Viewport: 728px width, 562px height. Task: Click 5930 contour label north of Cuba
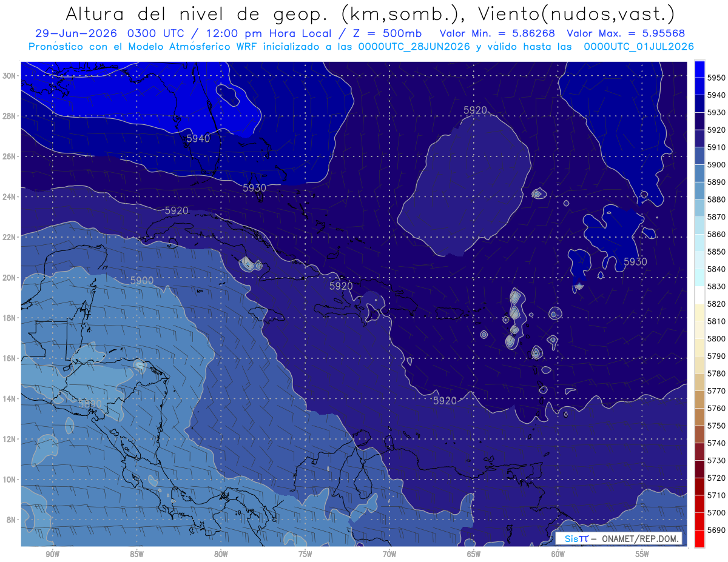[254, 188]
